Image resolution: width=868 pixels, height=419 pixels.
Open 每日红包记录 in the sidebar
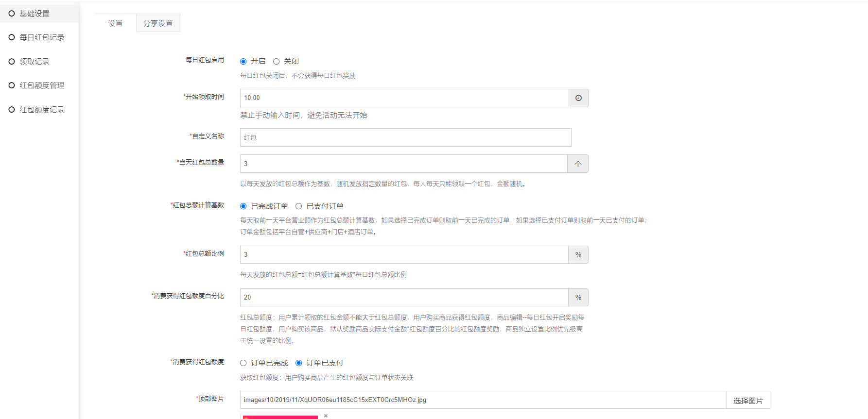[42, 37]
